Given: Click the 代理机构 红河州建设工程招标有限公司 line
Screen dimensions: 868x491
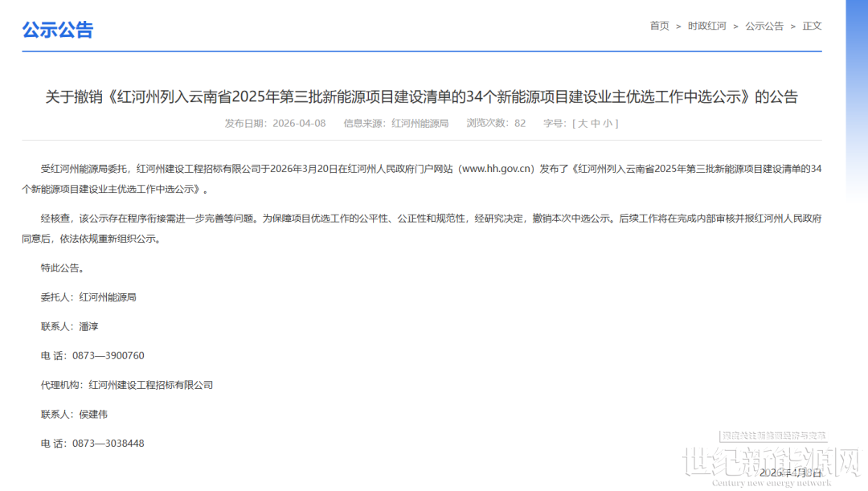Looking at the screenshot, I should (127, 385).
